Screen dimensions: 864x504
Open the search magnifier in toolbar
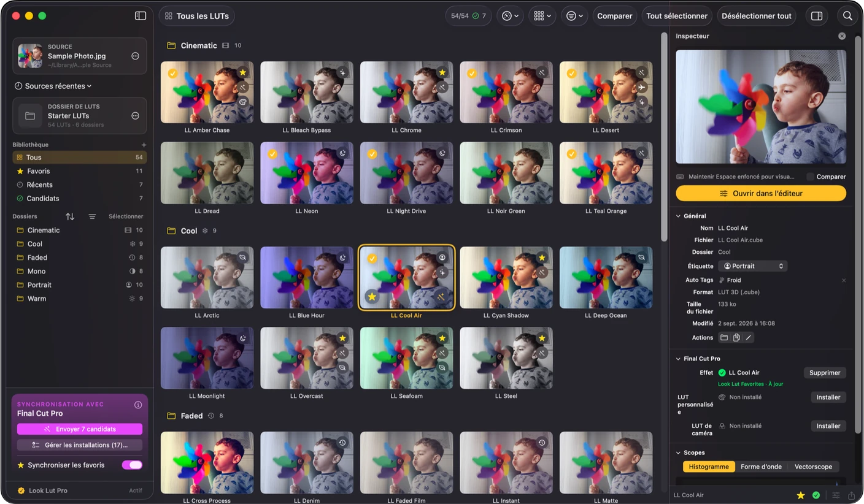pyautogui.click(x=847, y=16)
